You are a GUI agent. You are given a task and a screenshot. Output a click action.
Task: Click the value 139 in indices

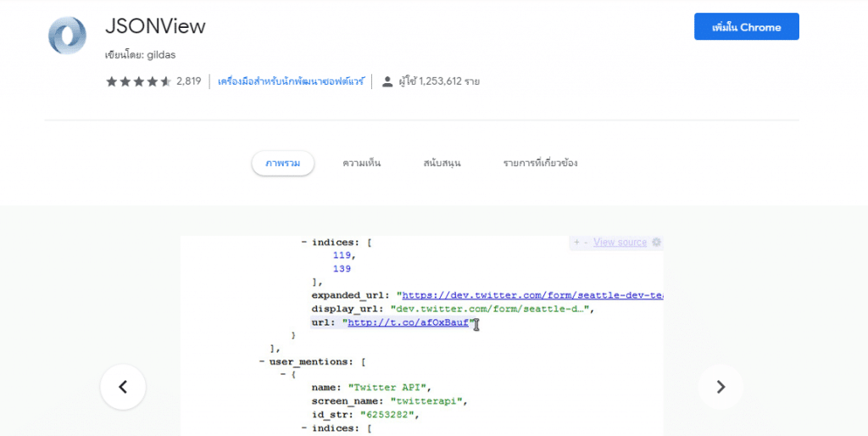pyautogui.click(x=342, y=269)
